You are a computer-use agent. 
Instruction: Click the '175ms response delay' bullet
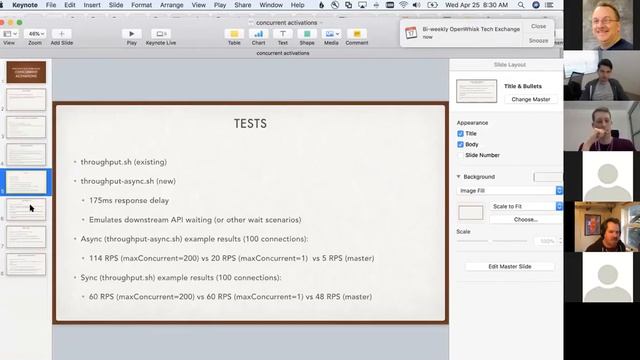129,200
